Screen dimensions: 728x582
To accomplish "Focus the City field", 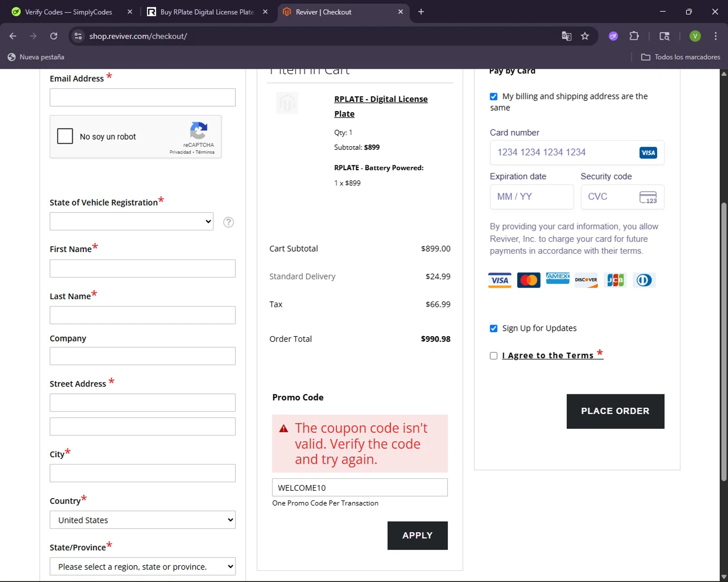I will click(143, 473).
